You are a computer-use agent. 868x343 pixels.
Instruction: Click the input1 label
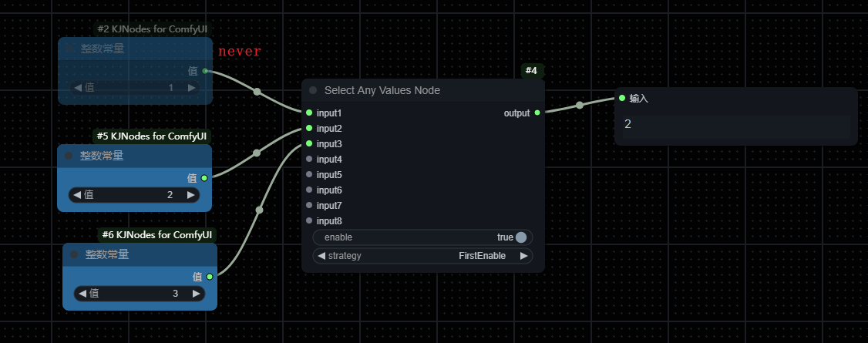point(329,113)
